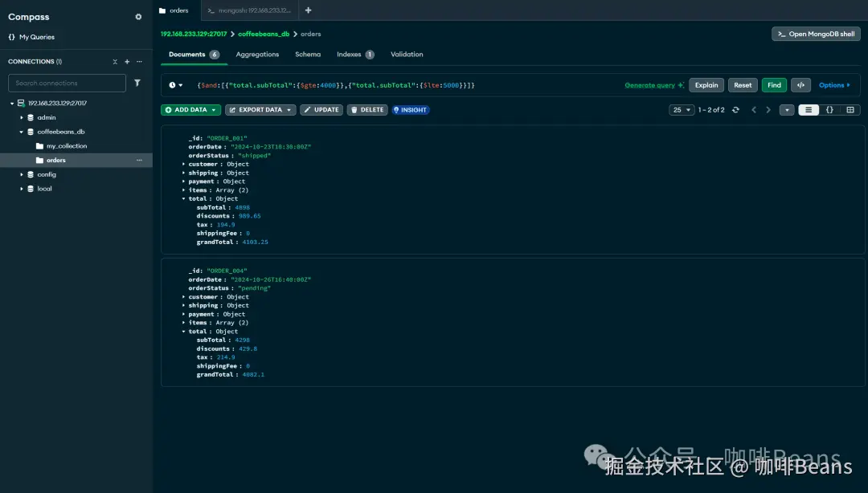Click the query filter input

point(407,85)
